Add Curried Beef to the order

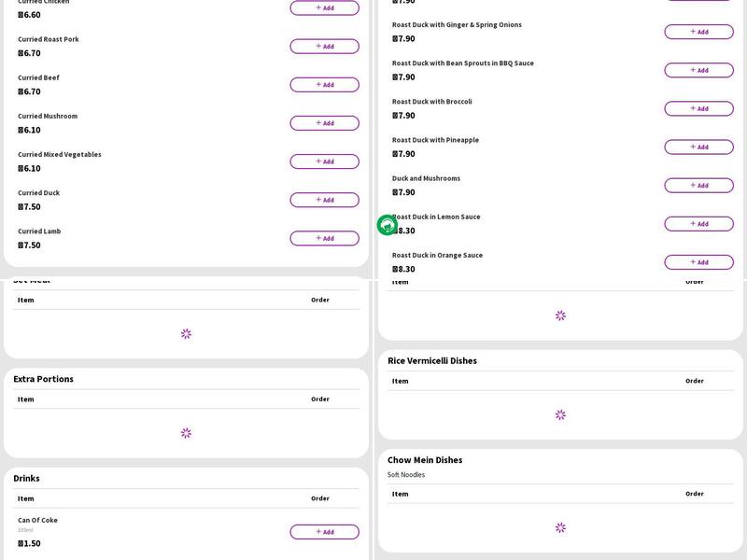(x=324, y=85)
